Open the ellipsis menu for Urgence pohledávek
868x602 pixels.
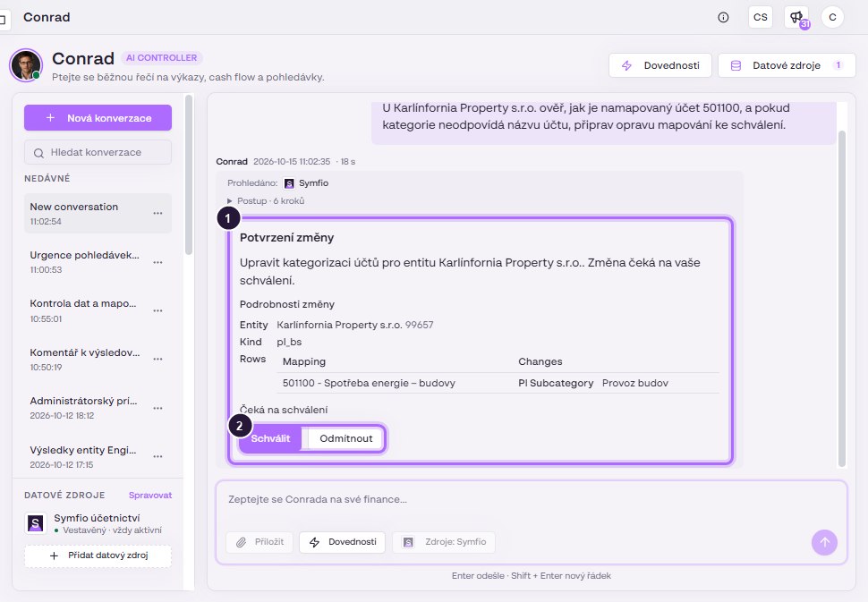[x=157, y=262]
